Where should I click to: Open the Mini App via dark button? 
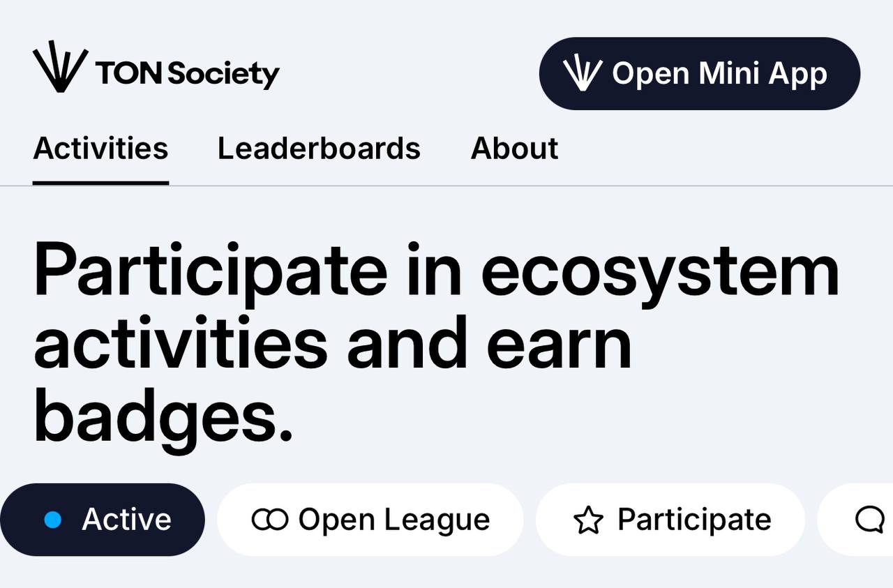pyautogui.click(x=699, y=73)
